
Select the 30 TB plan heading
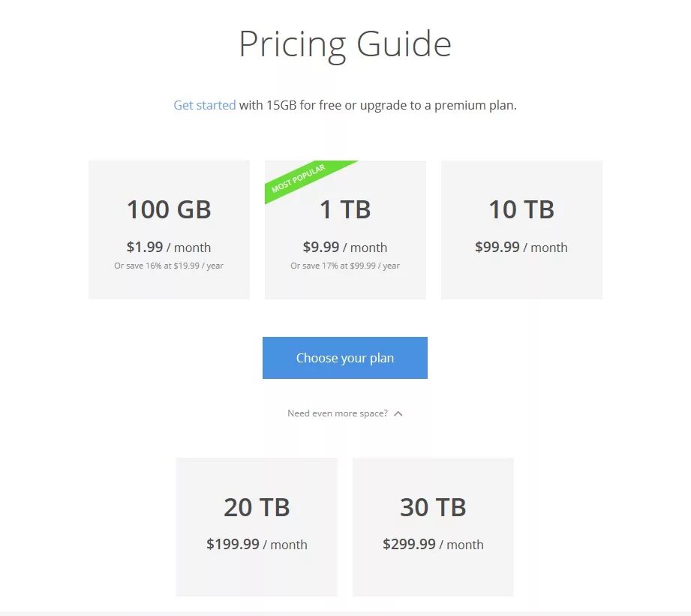pyautogui.click(x=433, y=507)
